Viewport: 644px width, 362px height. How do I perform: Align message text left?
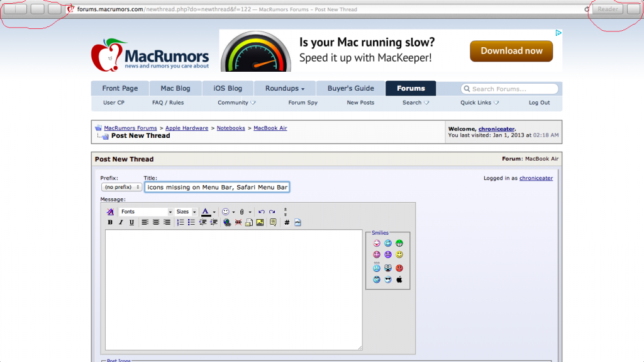coord(145,222)
